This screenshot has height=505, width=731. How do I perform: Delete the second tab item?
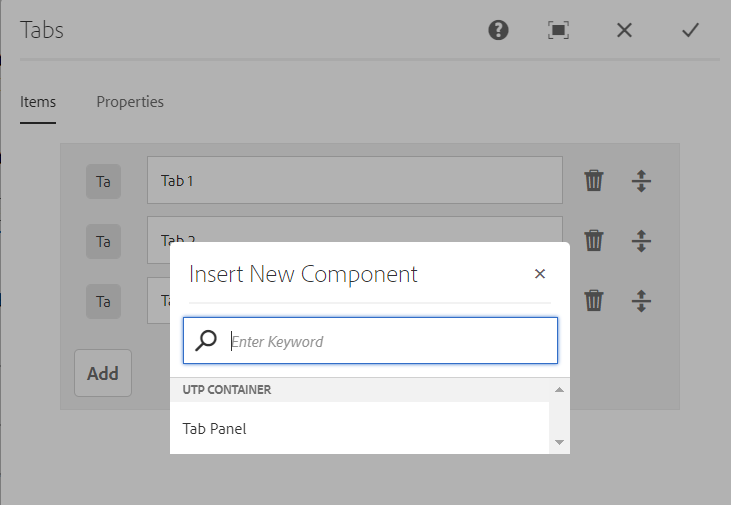[x=594, y=241]
